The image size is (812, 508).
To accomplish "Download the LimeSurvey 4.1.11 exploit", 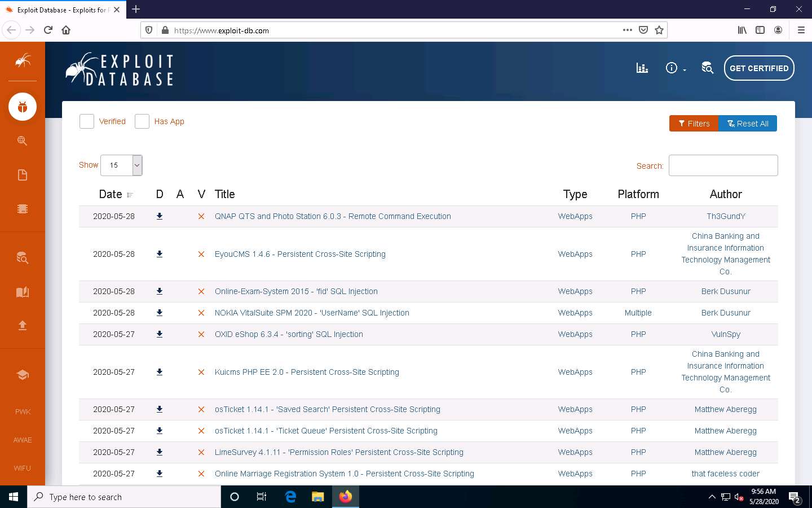I will (160, 452).
